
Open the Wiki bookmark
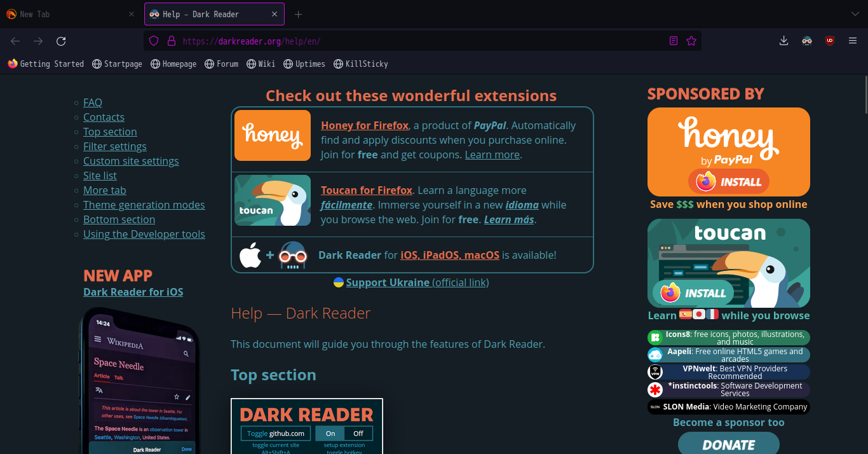(x=261, y=64)
